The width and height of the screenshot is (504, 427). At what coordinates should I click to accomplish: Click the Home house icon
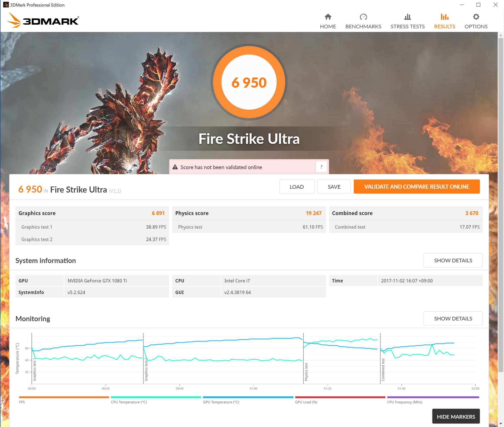(x=328, y=17)
